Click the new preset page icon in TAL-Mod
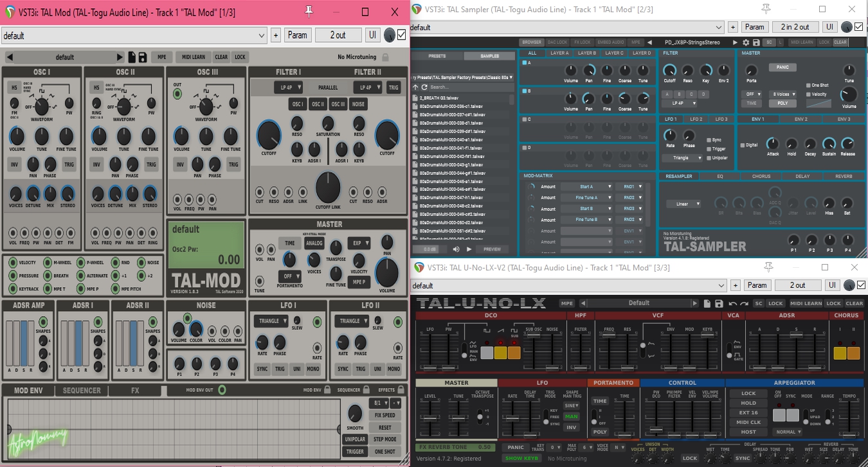Screen dimensions: 868x467 [x=132, y=57]
